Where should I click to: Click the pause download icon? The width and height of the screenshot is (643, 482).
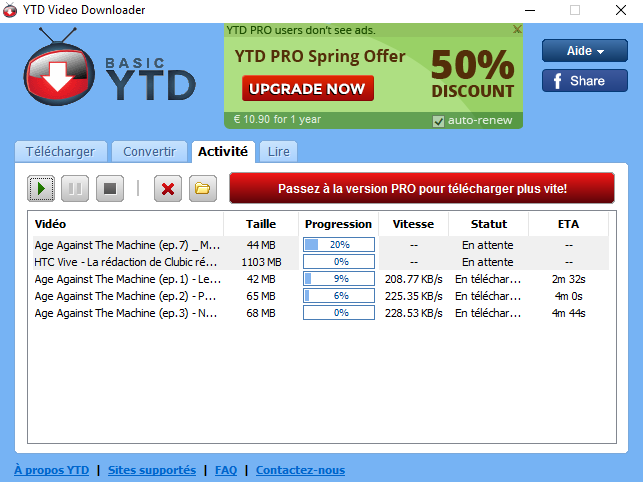75,189
